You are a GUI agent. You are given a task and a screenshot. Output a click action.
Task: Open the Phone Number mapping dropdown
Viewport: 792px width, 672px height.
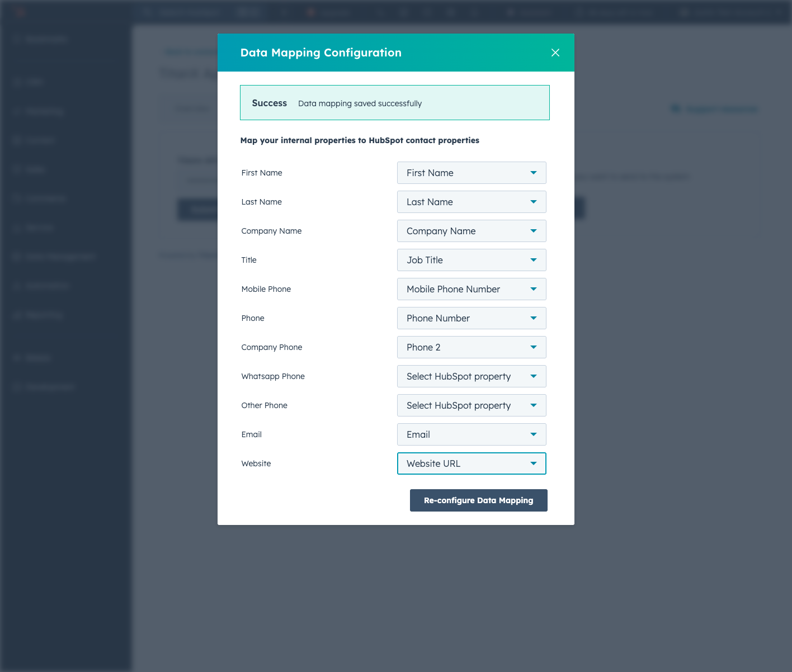click(472, 318)
